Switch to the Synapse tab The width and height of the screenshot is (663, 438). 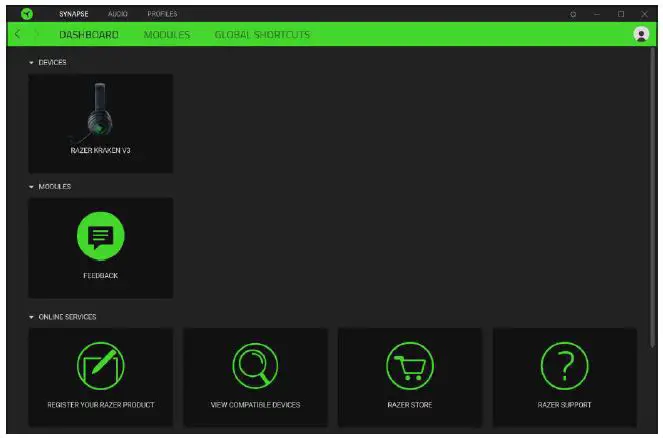tap(74, 14)
